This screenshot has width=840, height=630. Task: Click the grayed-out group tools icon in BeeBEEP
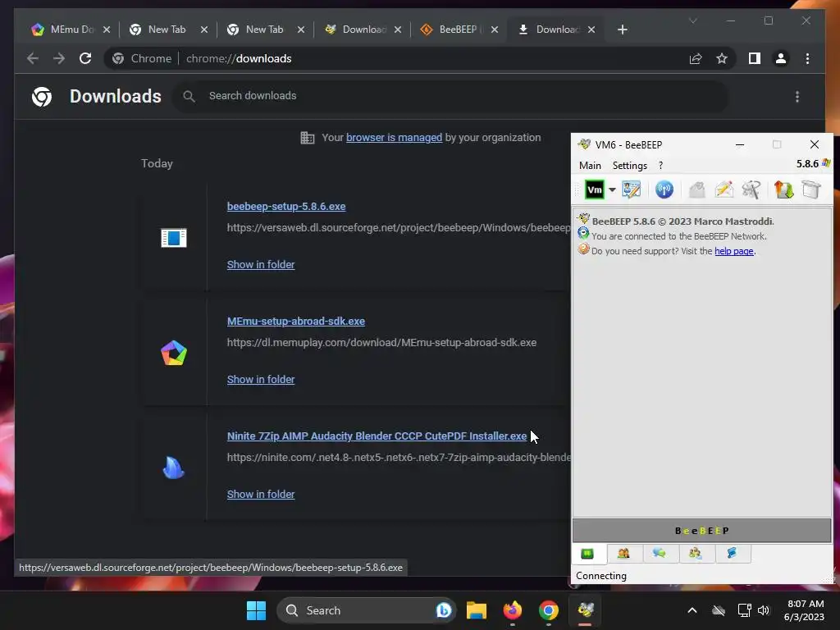(x=751, y=189)
